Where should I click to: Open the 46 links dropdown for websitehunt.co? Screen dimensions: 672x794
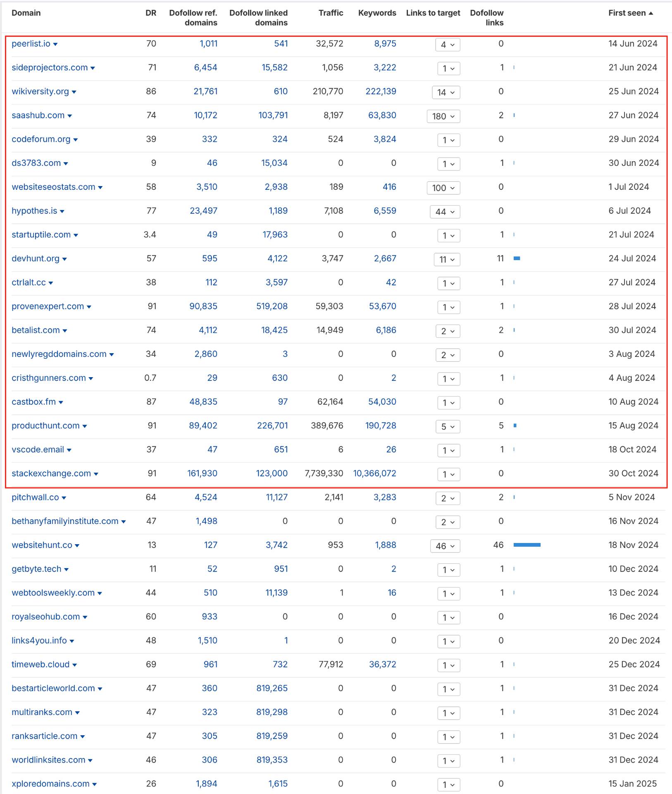coord(445,546)
